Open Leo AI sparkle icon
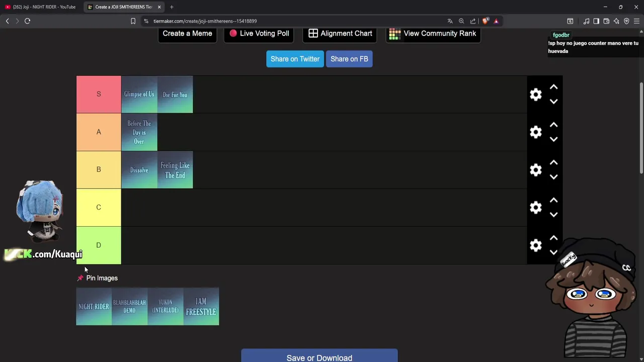The image size is (644, 362). point(616,21)
